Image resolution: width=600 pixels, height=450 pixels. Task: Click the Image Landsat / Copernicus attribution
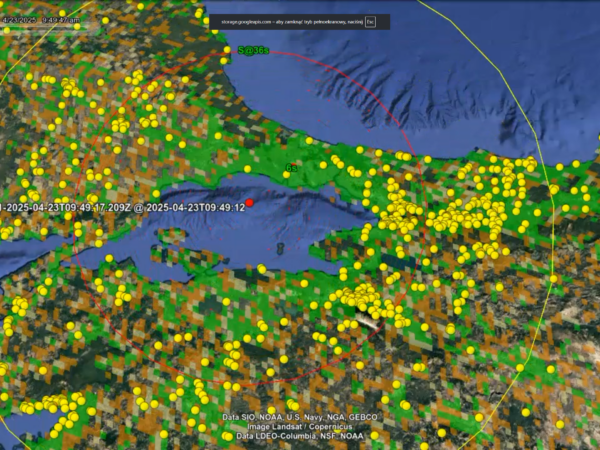300,427
